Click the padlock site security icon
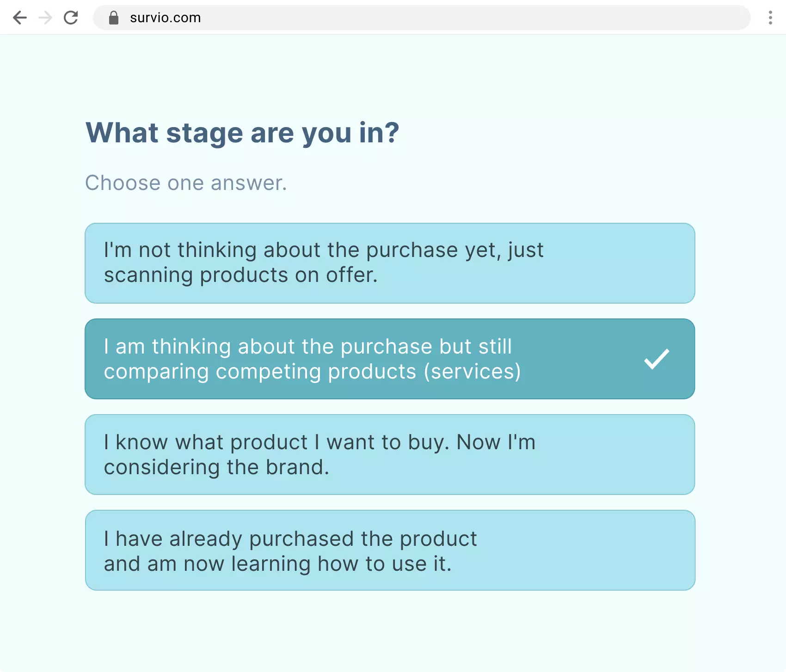 tap(114, 18)
